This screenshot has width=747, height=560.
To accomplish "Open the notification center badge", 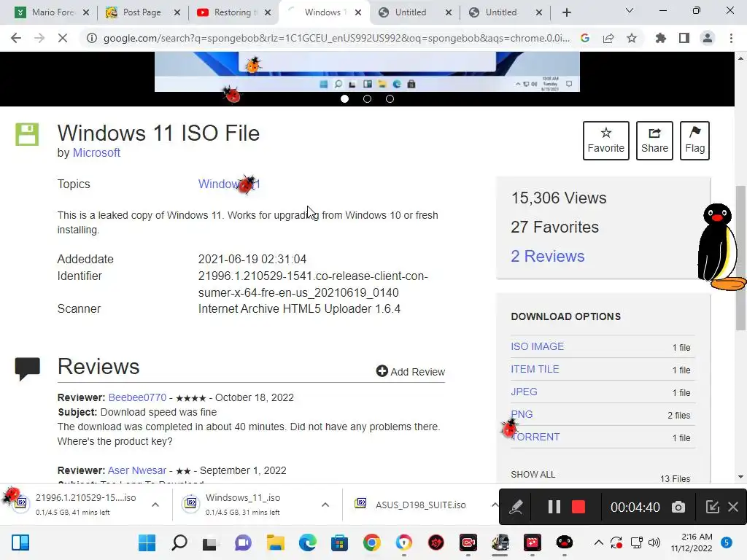I will click(x=727, y=542).
